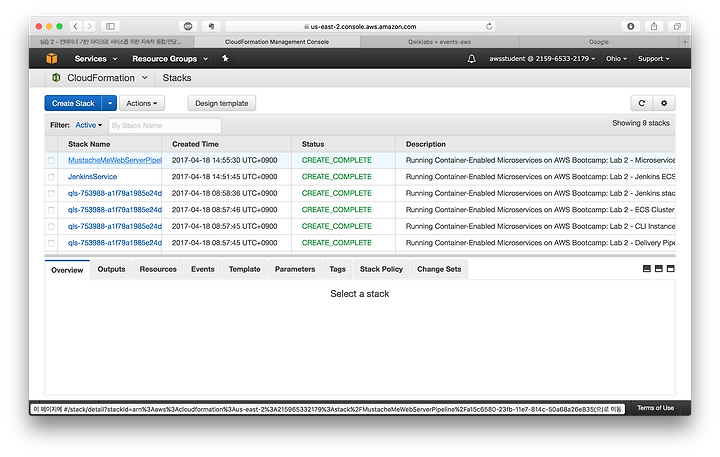
Task: Click the Safari share icon
Action: coord(654,26)
